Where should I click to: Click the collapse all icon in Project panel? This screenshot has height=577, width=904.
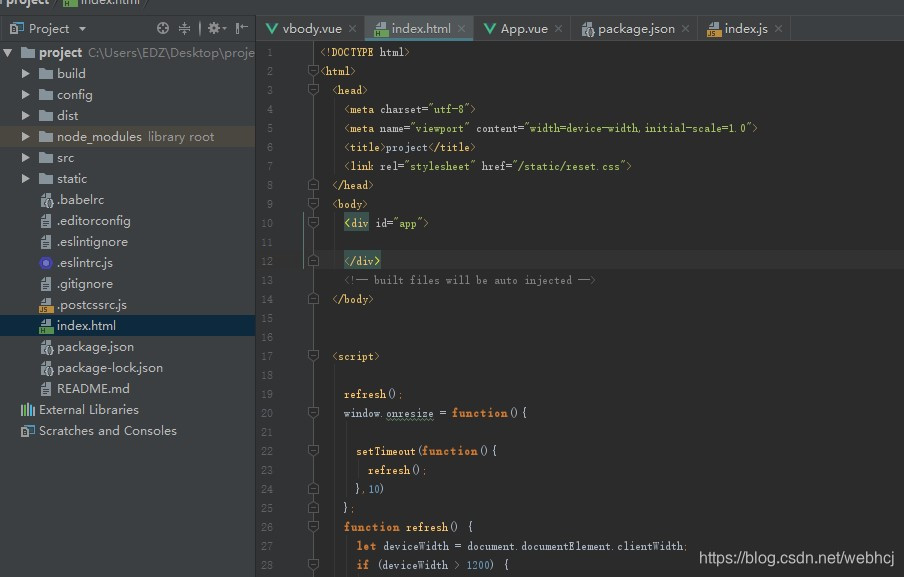(184, 28)
